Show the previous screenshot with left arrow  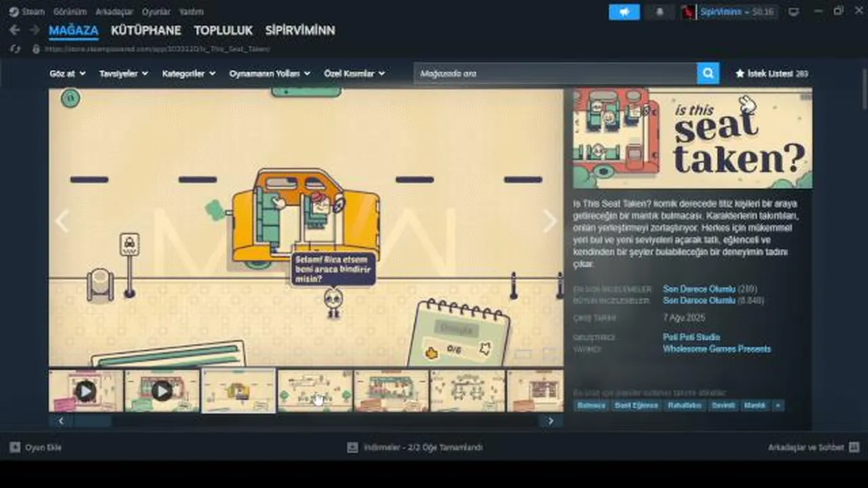[62, 222]
